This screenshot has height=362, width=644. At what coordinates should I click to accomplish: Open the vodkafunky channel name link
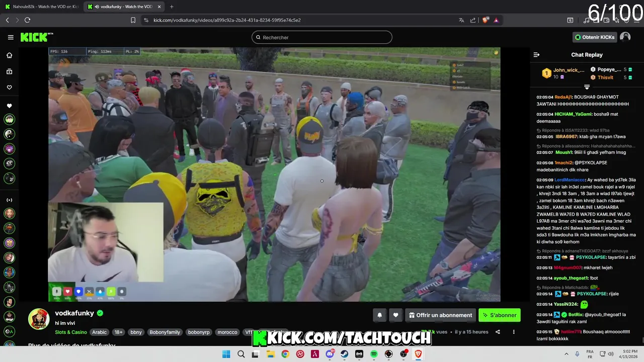[74, 313]
